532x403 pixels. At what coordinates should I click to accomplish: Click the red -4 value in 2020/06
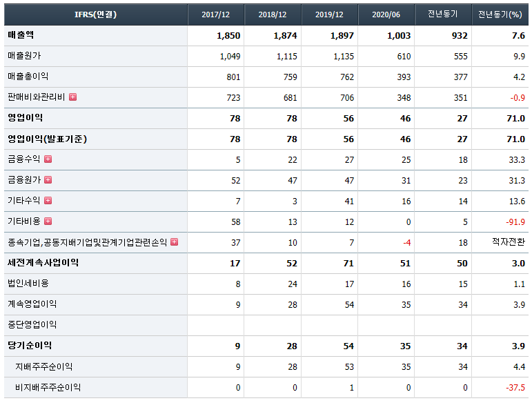[x=407, y=242]
